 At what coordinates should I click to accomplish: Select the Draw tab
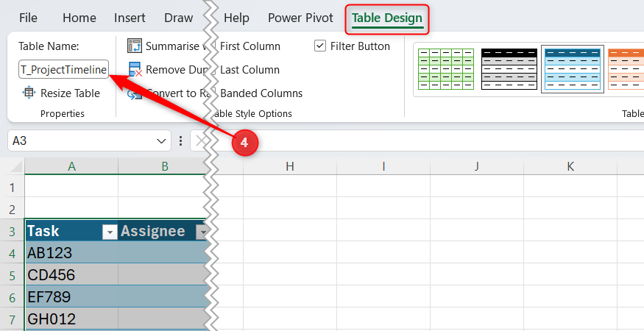click(x=178, y=18)
